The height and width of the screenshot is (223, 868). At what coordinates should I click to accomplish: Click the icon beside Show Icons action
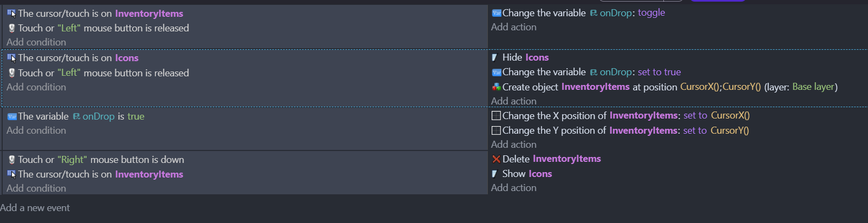(494, 174)
